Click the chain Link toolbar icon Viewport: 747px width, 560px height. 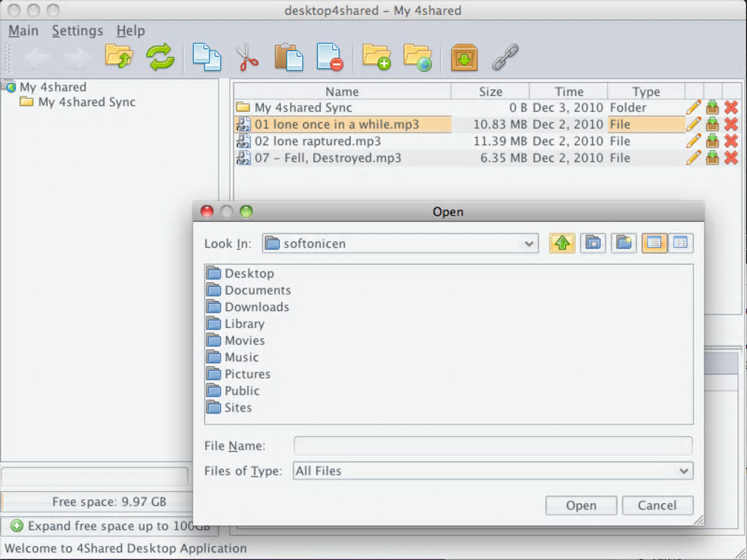pos(505,57)
